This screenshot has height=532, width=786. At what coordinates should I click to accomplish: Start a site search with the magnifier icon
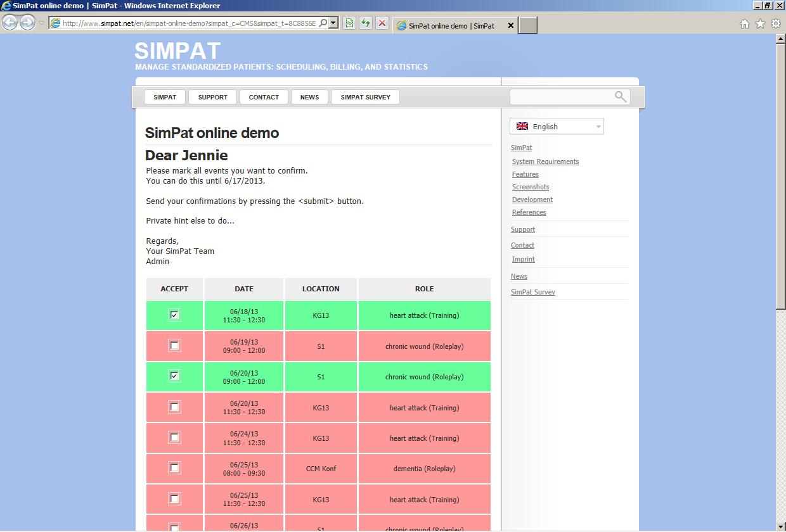pyautogui.click(x=621, y=96)
